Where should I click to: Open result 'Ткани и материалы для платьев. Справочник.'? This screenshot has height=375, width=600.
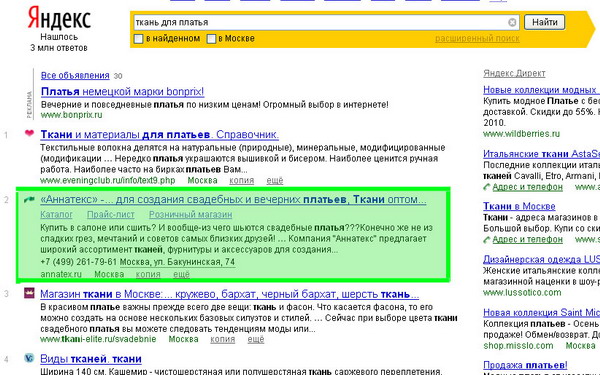coord(160,135)
